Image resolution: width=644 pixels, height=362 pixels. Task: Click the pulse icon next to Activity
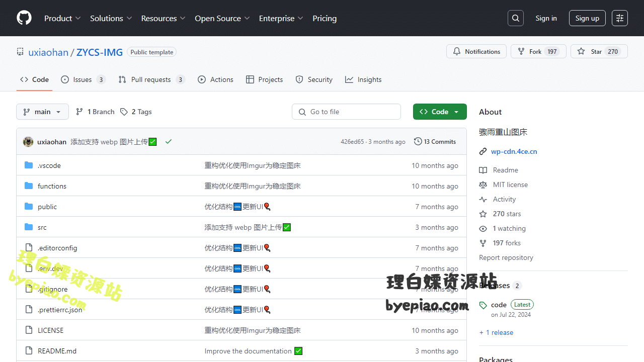[483, 200]
